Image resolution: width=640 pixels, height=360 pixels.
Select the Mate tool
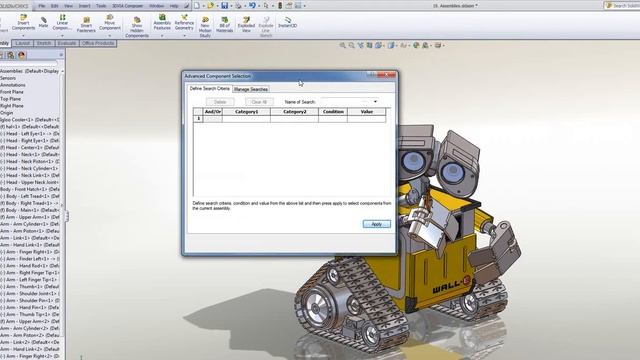tap(43, 22)
